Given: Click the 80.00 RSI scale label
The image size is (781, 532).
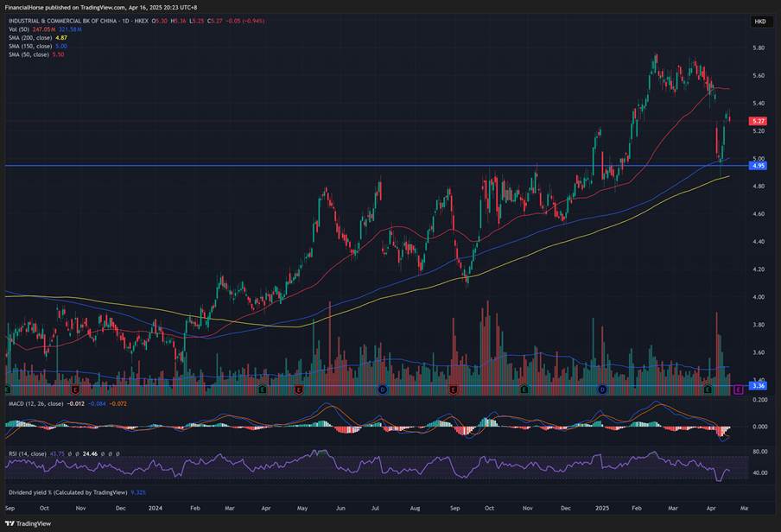Looking at the screenshot, I should 760,452.
